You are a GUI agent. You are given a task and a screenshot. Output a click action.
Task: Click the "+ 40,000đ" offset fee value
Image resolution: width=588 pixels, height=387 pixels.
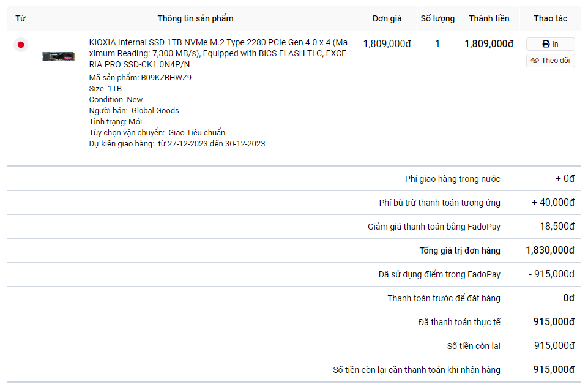point(553,203)
